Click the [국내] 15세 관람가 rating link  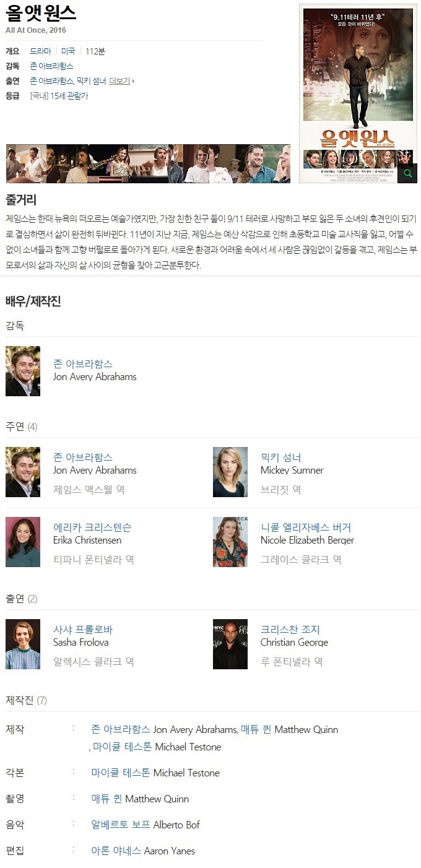click(x=59, y=96)
